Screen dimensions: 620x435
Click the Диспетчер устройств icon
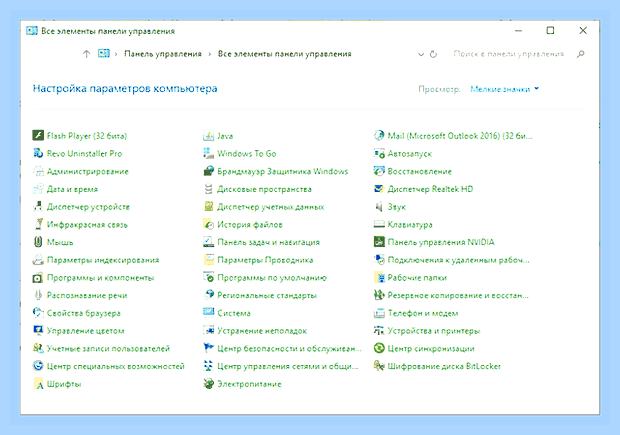[38, 206]
